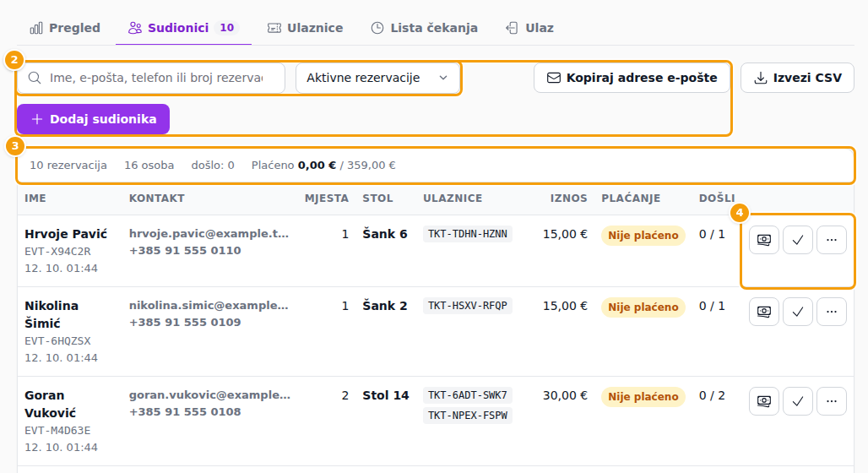Click the 30,00 € amount
Image resolution: width=868 pixels, height=473 pixels.
click(565, 395)
